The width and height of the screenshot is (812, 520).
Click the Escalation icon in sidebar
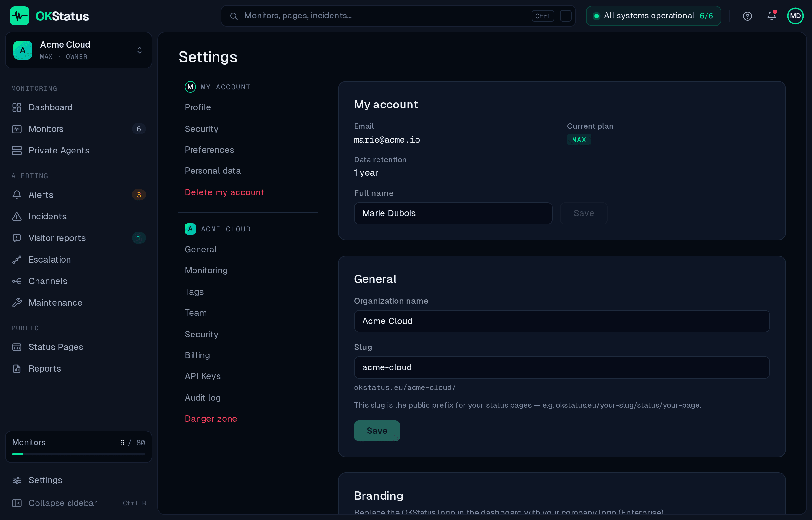coord(17,260)
